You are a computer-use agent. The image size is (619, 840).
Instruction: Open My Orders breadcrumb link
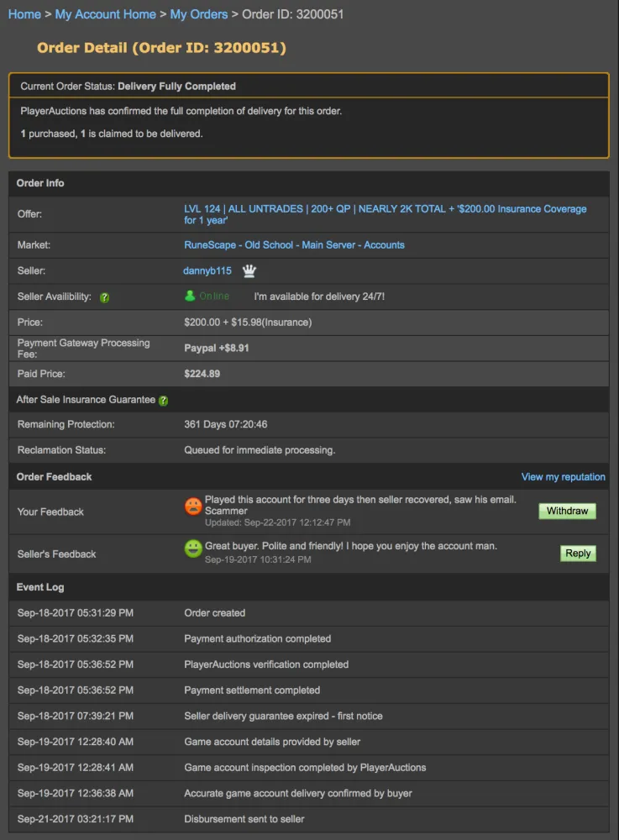pyautogui.click(x=199, y=14)
